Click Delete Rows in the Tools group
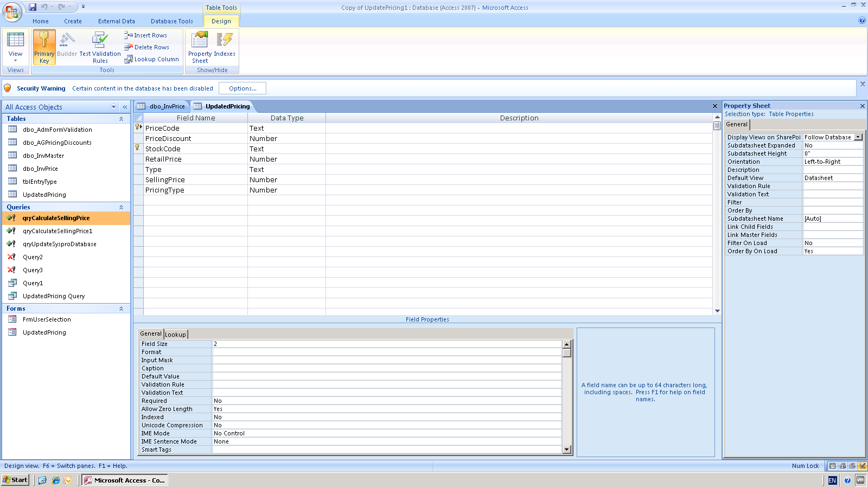This screenshot has height=488, width=868. coord(146,47)
